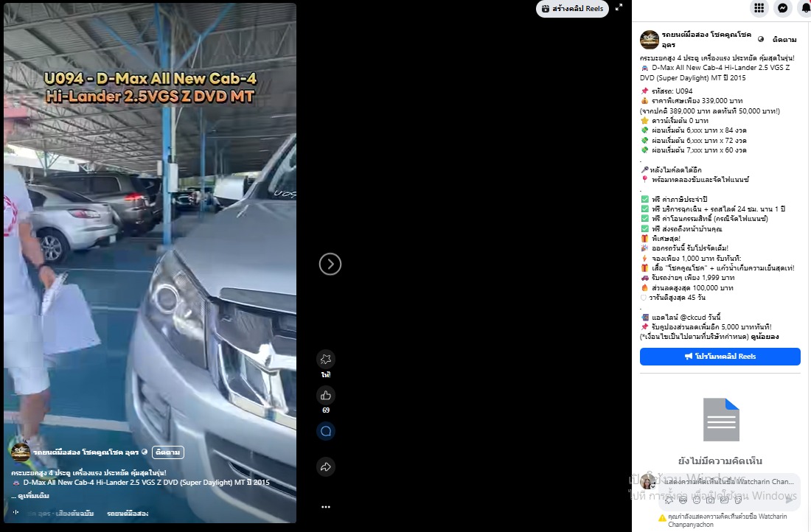Click the boost star icon beside the reel
This screenshot has width=811, height=532.
(x=325, y=360)
